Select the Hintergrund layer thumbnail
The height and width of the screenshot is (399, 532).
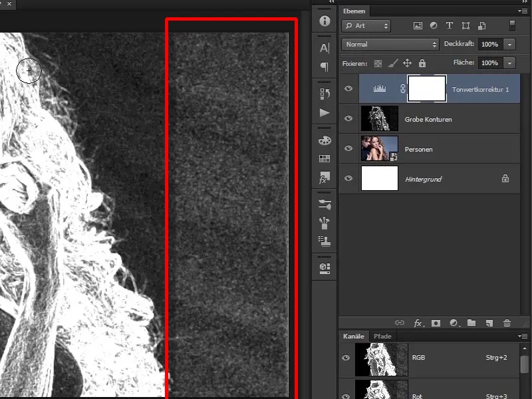click(380, 178)
